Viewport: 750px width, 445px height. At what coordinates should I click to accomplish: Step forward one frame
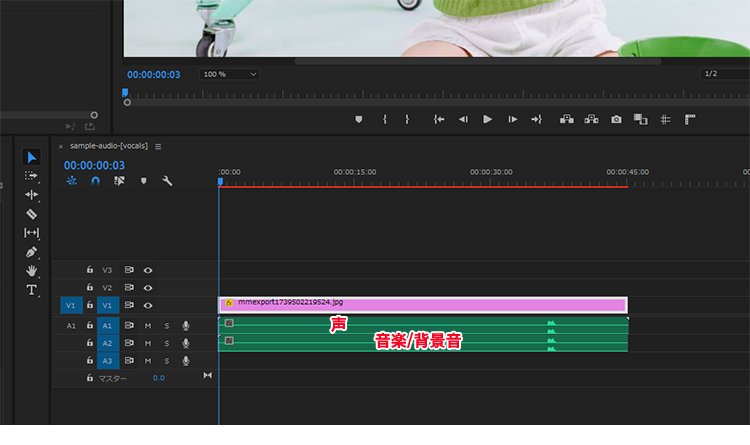coord(512,120)
